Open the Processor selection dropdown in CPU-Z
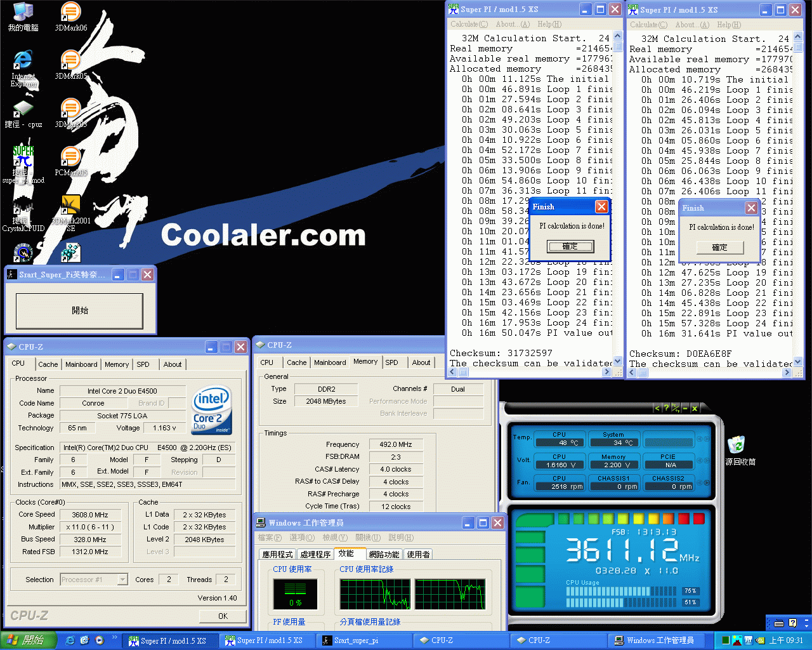Viewport: 812px width, 650px height. point(122,580)
